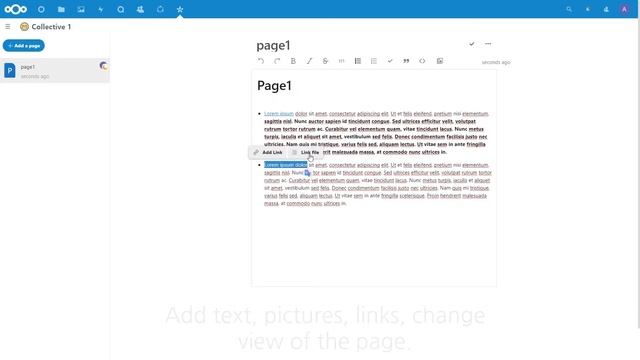
Task: Open the Photos app icon
Action: [81, 9]
